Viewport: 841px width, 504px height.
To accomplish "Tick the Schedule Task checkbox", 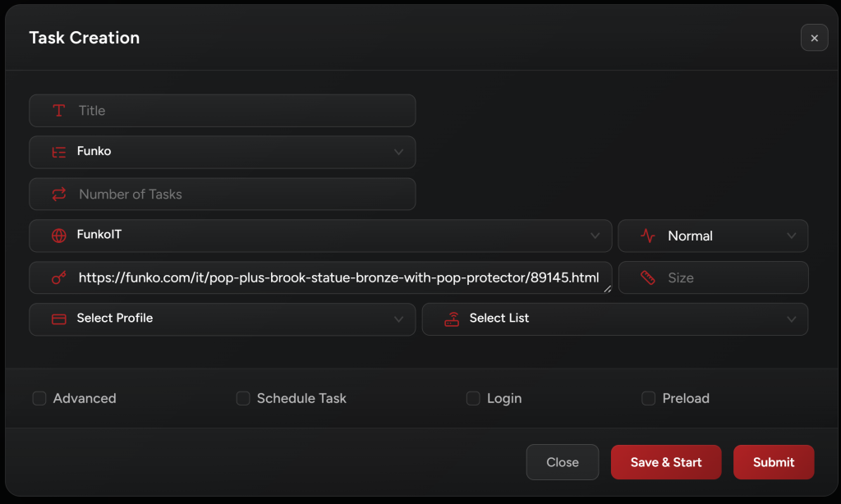I will coord(243,398).
